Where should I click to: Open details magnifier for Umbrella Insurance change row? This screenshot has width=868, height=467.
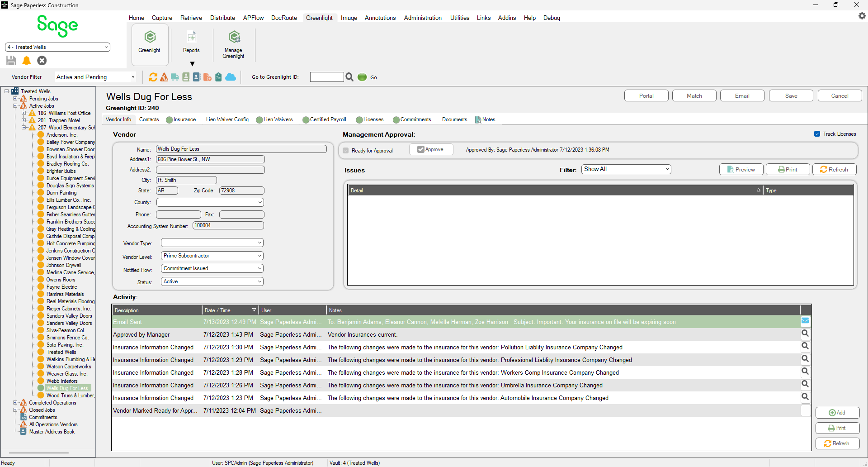(805, 384)
